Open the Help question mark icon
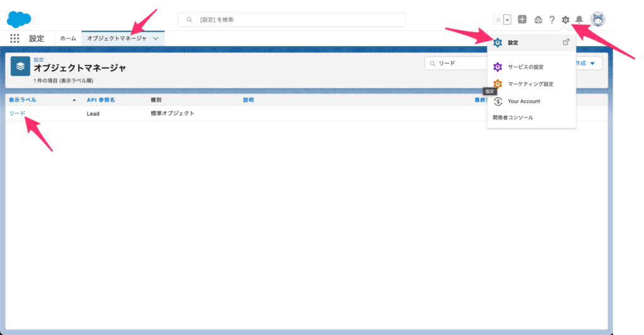This screenshot has height=335, width=644. click(552, 20)
